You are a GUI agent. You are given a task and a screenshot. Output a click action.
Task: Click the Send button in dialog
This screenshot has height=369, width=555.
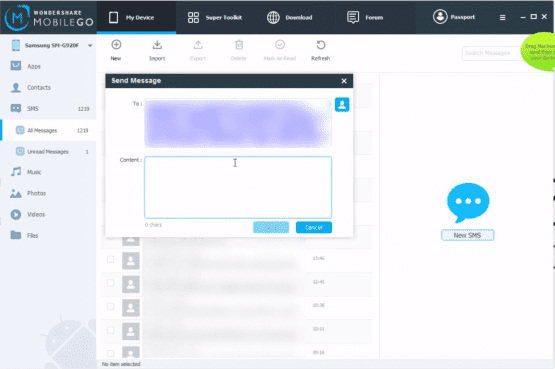pos(271,227)
